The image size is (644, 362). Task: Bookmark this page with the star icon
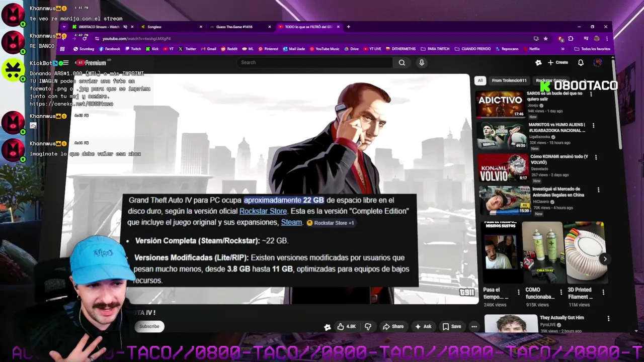pyautogui.click(x=545, y=39)
